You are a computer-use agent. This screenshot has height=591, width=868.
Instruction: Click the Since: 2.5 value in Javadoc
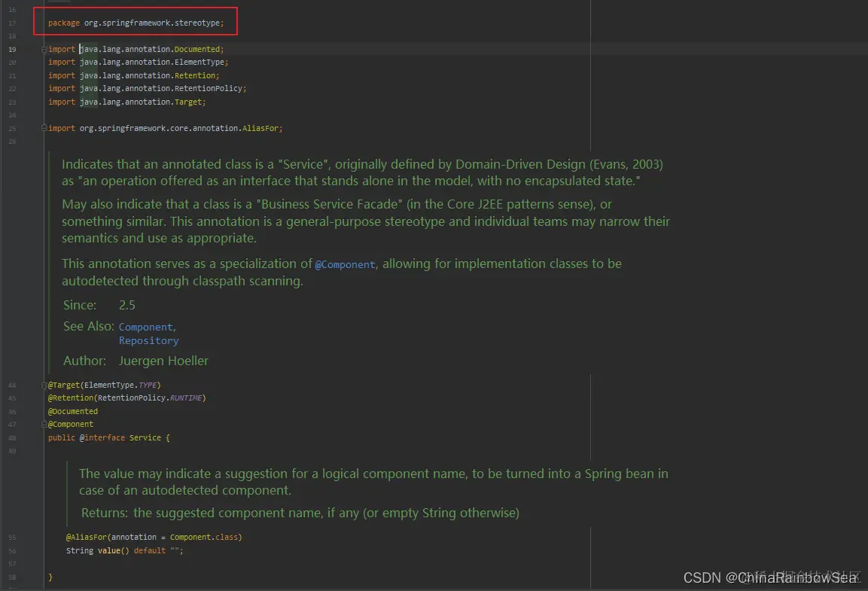[126, 305]
